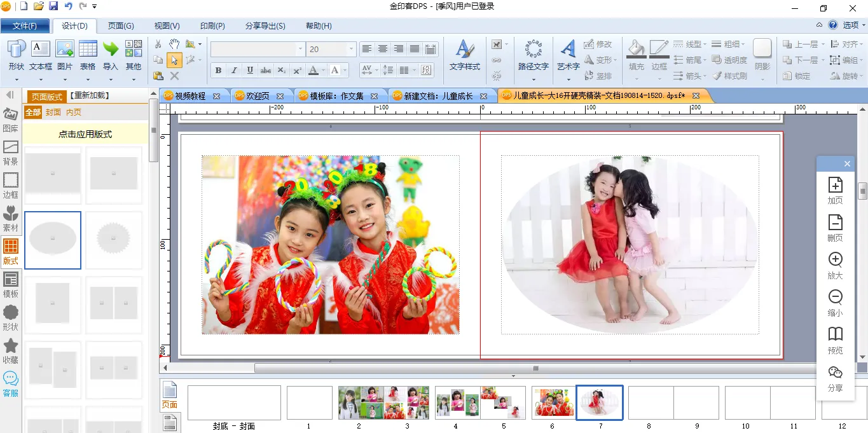Open the 素材 materials sidebar panel
Viewport: 868px width, 433px height.
tap(11, 218)
